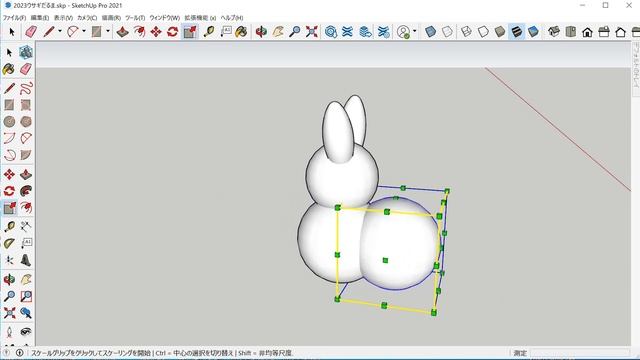
Task: Toggle Back Edges face style
Action: 447,32
